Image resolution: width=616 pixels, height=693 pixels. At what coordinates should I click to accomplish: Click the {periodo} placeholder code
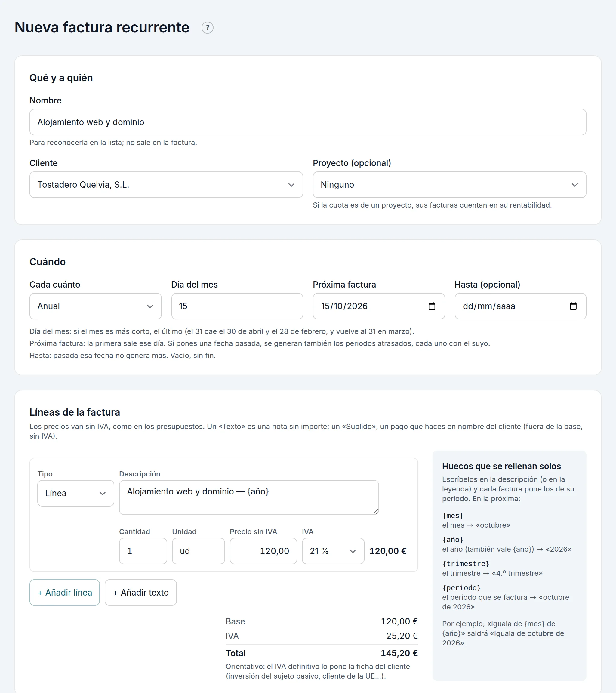(x=461, y=587)
